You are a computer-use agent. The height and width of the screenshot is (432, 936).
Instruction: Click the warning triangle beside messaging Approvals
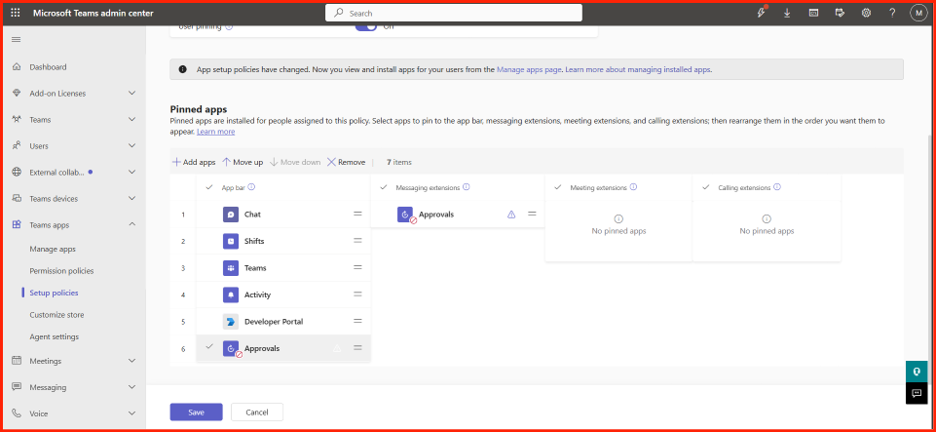(511, 214)
